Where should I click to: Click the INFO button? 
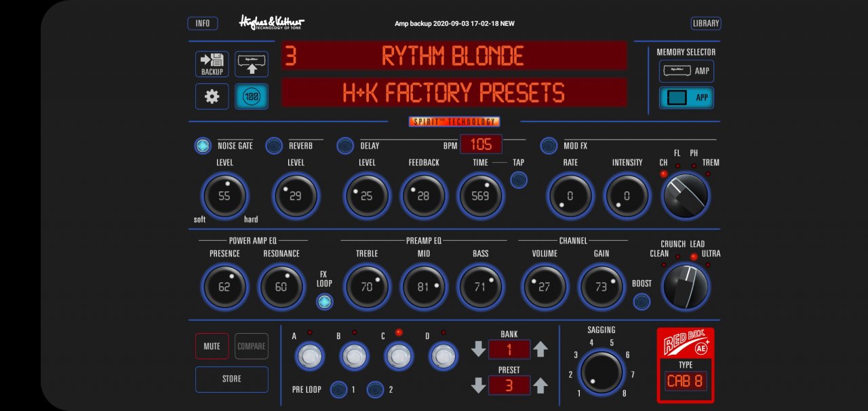click(203, 23)
